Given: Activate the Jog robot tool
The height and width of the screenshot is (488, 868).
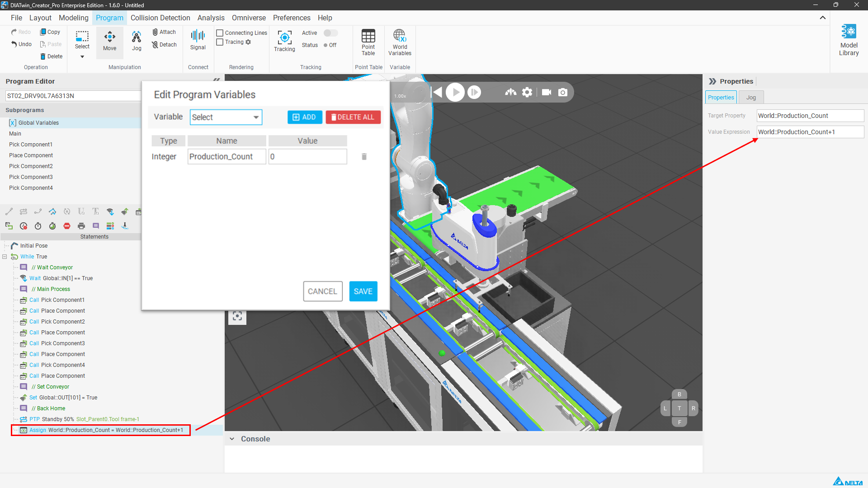Looking at the screenshot, I should pos(137,41).
